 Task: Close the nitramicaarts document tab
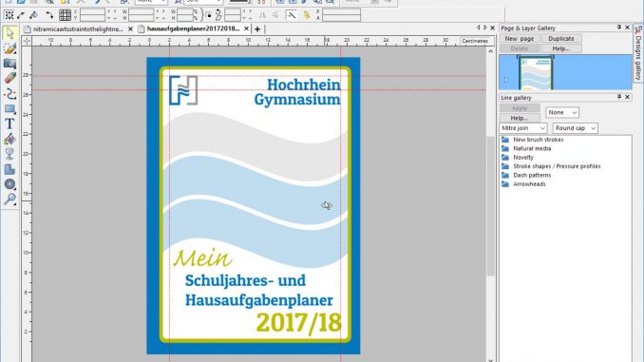pos(130,29)
